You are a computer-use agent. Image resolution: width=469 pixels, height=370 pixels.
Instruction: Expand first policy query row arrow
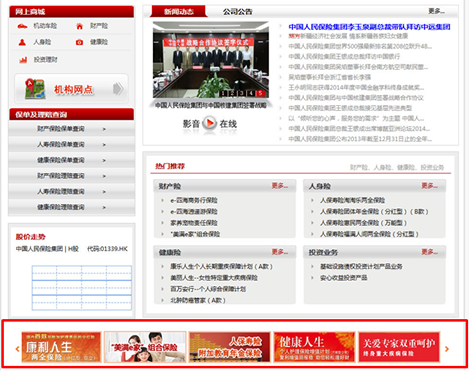[x=104, y=129]
